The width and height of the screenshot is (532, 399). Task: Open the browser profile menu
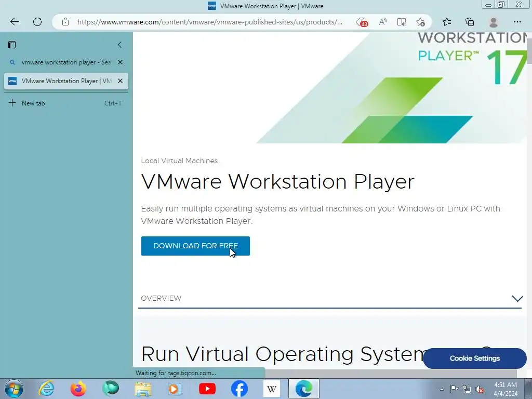(x=494, y=22)
